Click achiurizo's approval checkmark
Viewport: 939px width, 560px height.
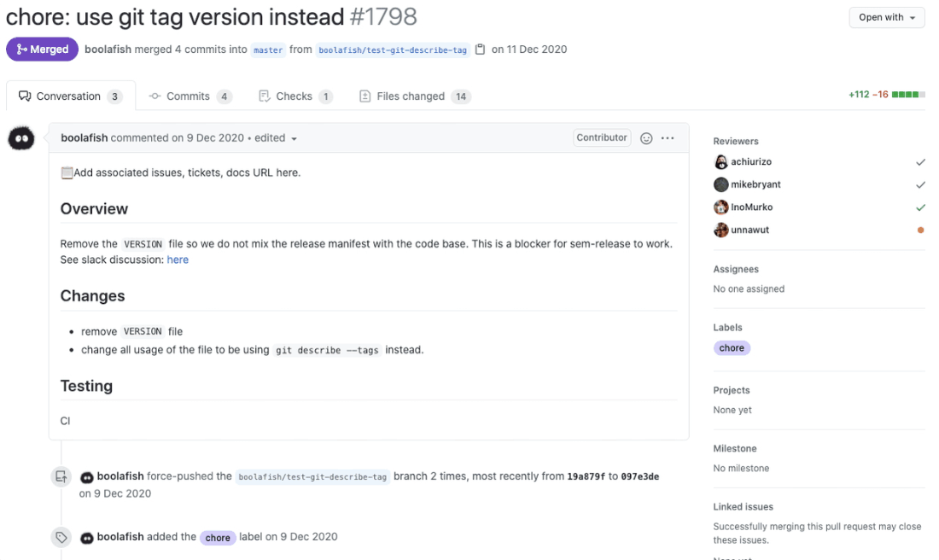point(920,161)
